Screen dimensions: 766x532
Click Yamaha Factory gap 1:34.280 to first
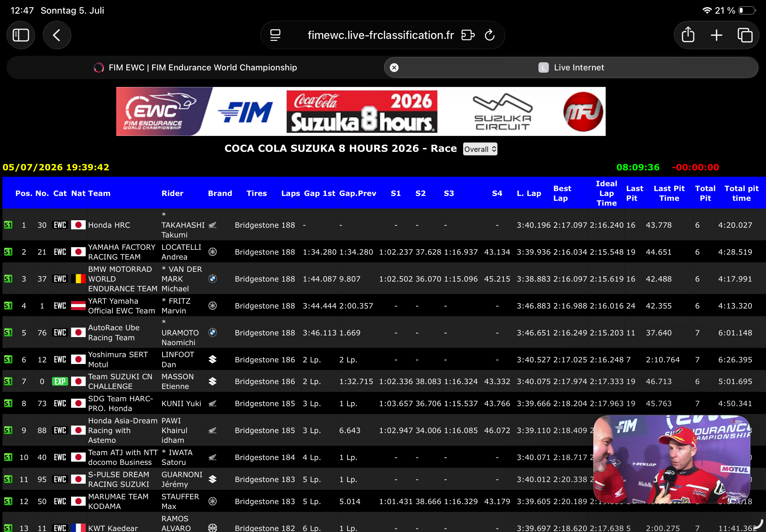pyautogui.click(x=319, y=252)
